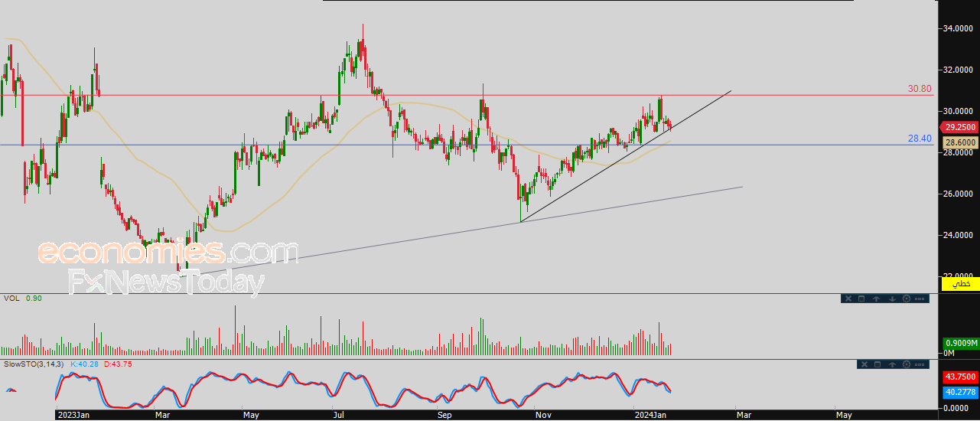Select the VOL indicator label
Viewport: 980px width, 421px height.
coord(11,298)
